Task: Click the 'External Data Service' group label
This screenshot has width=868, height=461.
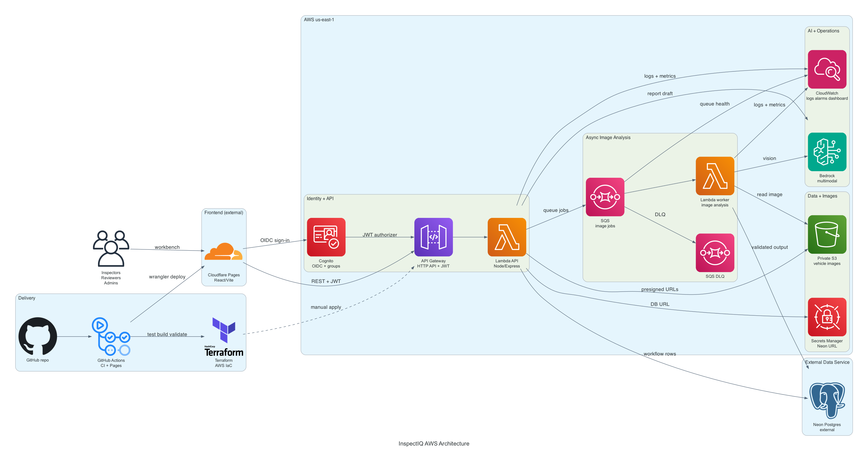Action: tap(827, 362)
